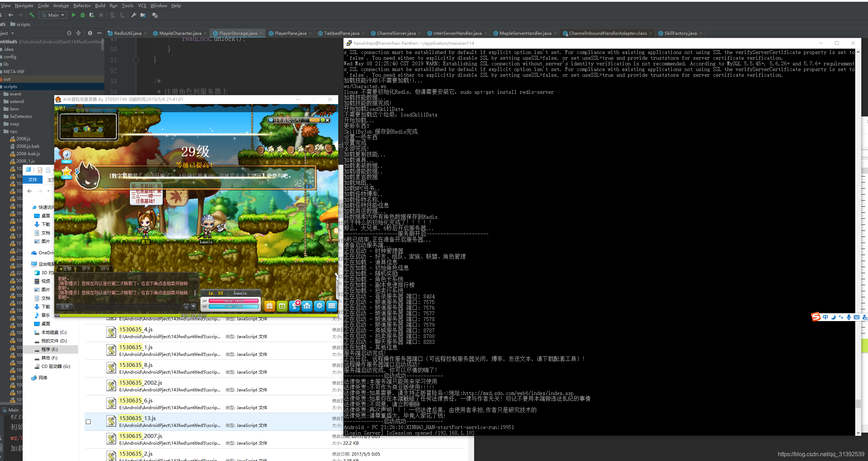Run the Main configuration with green play button
This screenshot has width=868, height=461.
pyautogui.click(x=73, y=15)
